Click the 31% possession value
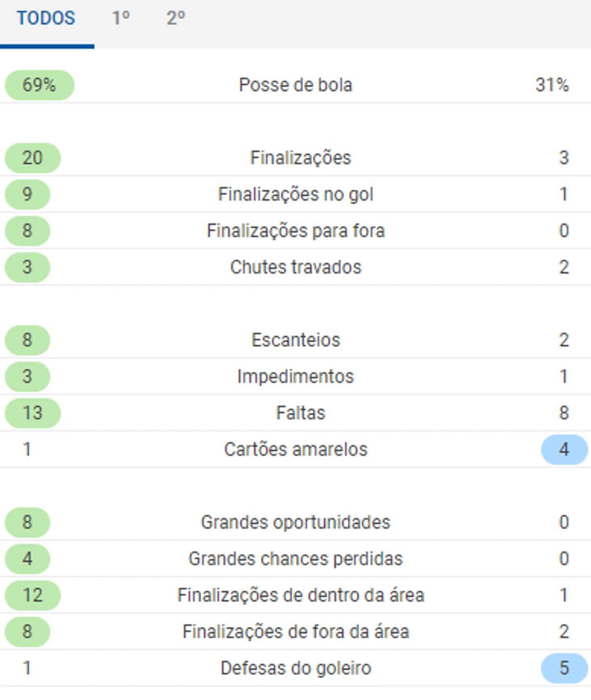 point(552,85)
